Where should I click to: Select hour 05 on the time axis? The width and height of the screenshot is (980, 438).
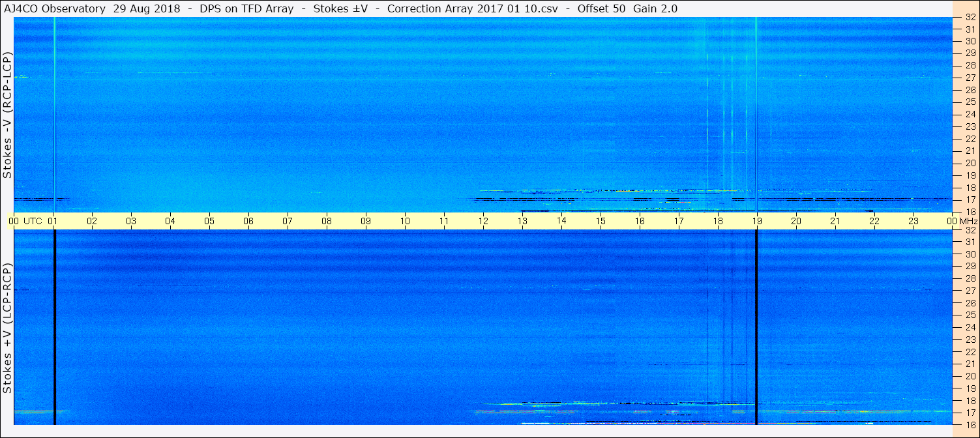[x=209, y=221]
